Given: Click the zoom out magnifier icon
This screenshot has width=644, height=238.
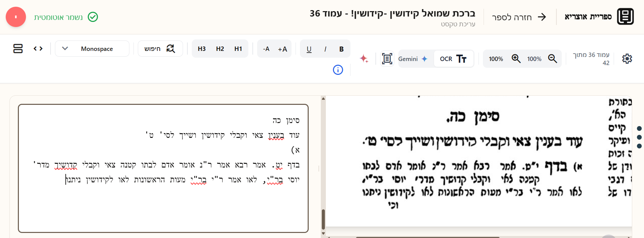Looking at the screenshot, I should coord(552,59).
